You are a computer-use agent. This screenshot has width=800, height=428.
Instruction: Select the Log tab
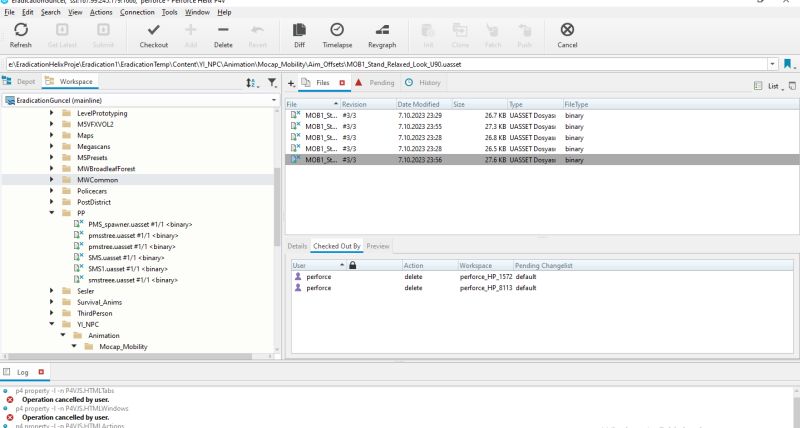pyautogui.click(x=22, y=372)
